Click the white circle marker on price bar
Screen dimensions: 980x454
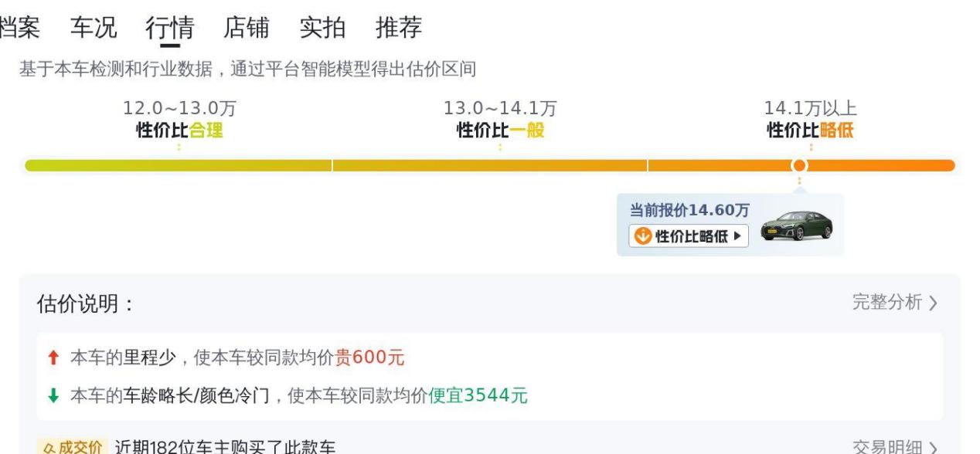pyautogui.click(x=800, y=165)
